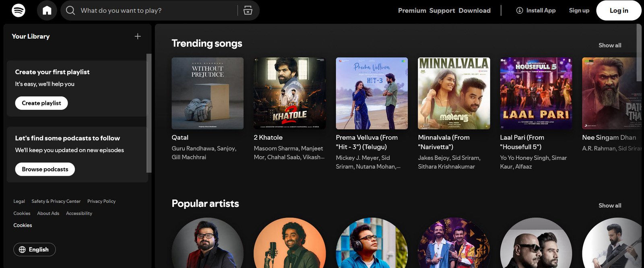Click the globe icon beside English
The image size is (644, 268).
(22, 249)
